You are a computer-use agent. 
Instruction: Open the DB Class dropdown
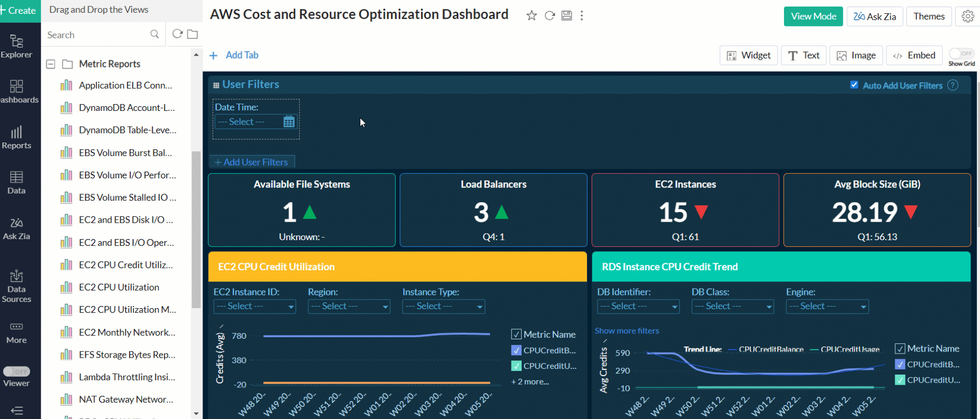732,307
